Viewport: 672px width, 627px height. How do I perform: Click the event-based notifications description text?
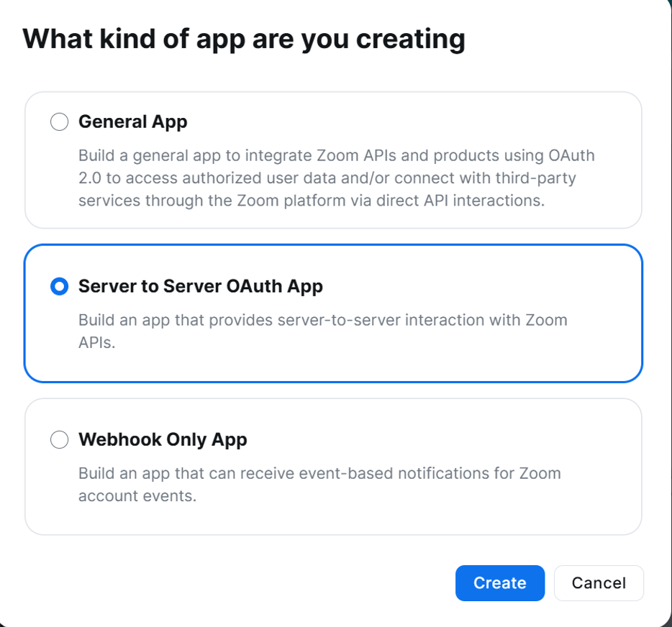click(x=319, y=485)
